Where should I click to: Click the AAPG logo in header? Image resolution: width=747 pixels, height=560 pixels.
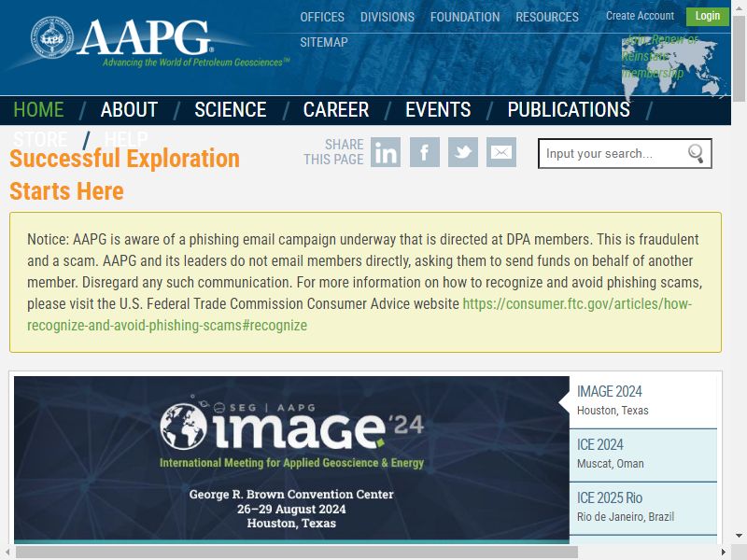(159, 42)
